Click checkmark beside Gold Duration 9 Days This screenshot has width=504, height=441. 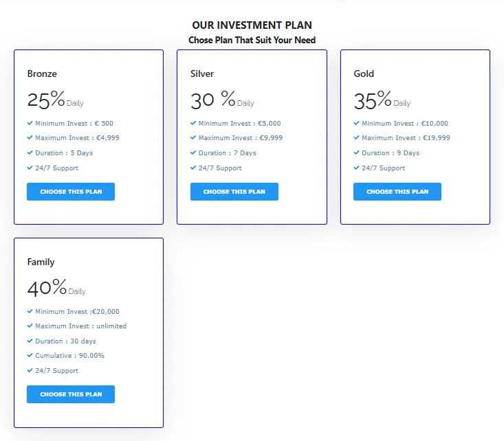(357, 152)
